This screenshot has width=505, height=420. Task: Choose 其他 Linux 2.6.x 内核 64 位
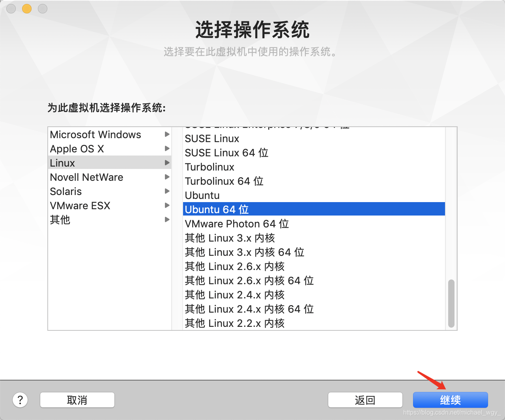tap(314, 281)
